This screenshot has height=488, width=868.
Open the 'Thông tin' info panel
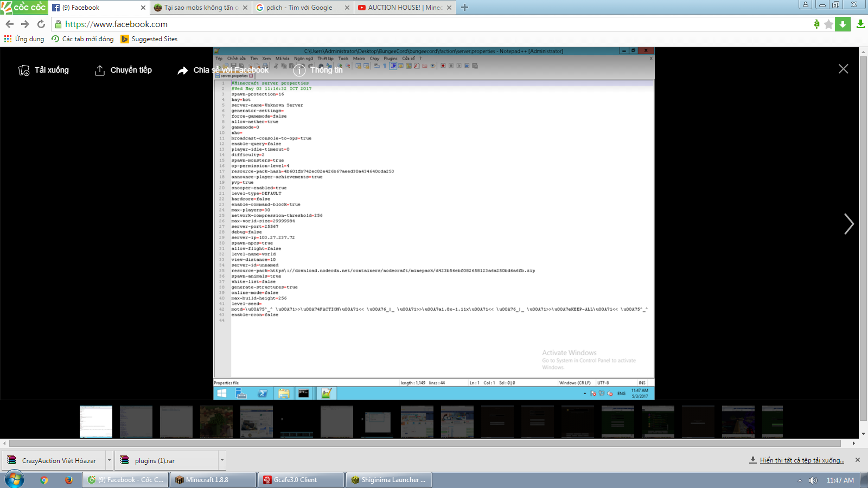pos(318,70)
